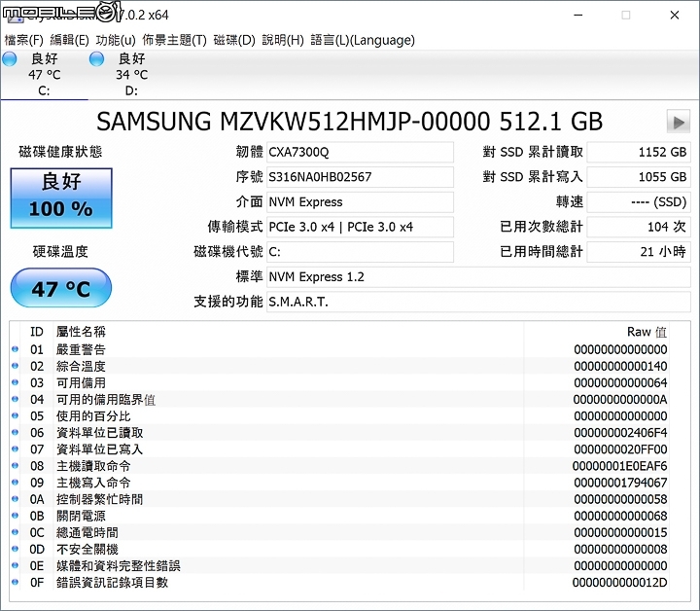Screen dimensions: 700x611
Task: Click status dot of attribute 0D 不安全關機
Action: tap(15, 549)
